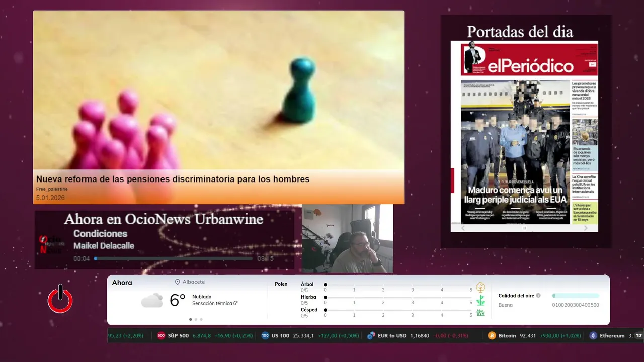The width and height of the screenshot is (644, 362).
Task: Click the Albacete location pin icon
Action: tap(177, 282)
